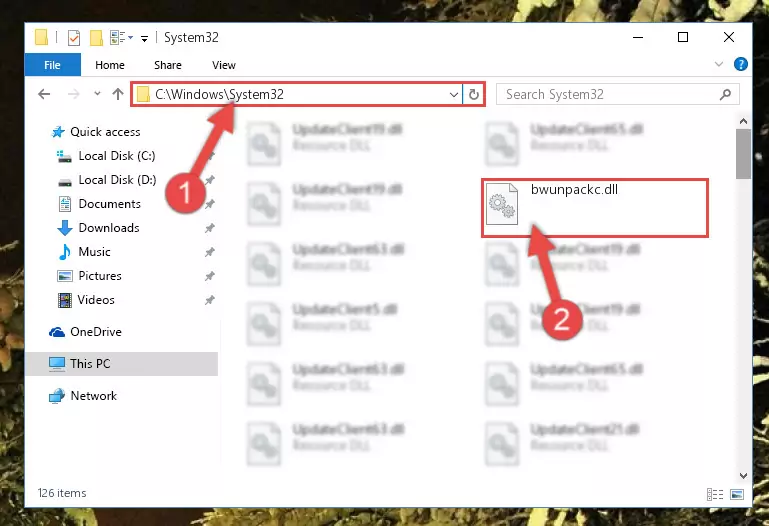Click the OneDrive cloud icon
The width and height of the screenshot is (769, 526).
click(57, 332)
